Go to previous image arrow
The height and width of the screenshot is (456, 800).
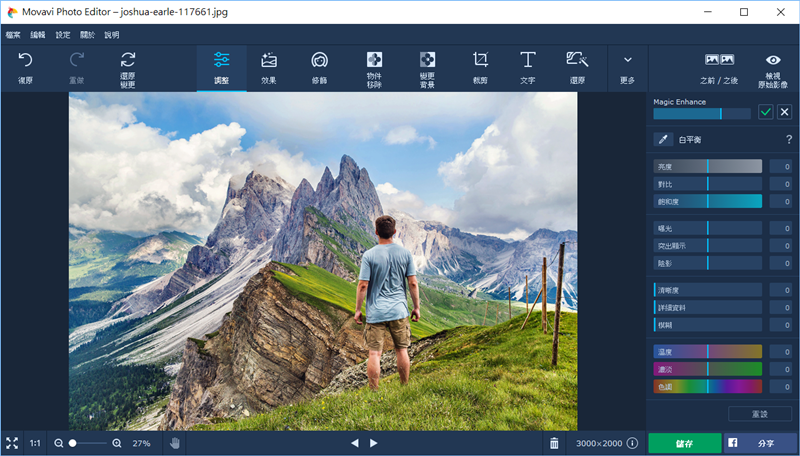[355, 443]
